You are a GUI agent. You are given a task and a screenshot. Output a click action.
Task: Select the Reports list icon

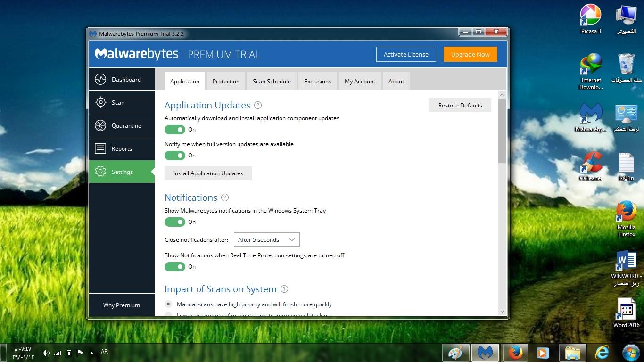point(100,148)
